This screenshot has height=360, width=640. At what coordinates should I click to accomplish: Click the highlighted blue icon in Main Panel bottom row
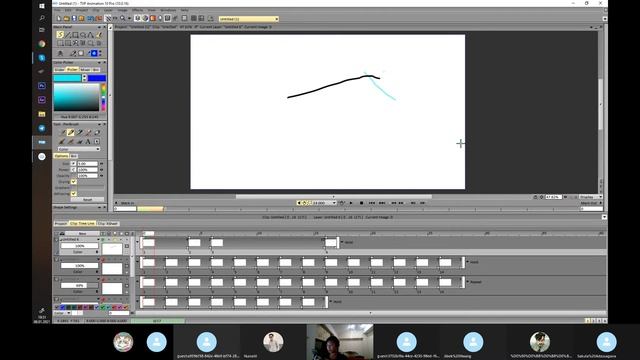click(x=94, y=53)
